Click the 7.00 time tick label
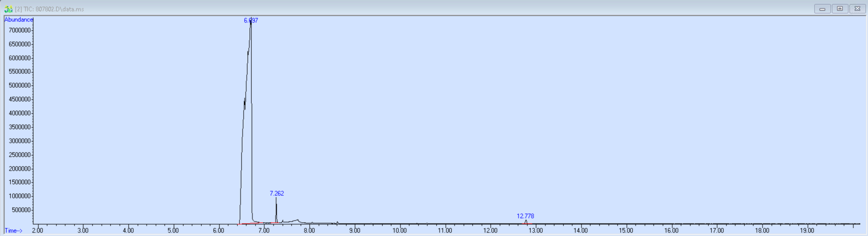The width and height of the screenshot is (868, 236). tap(264, 230)
